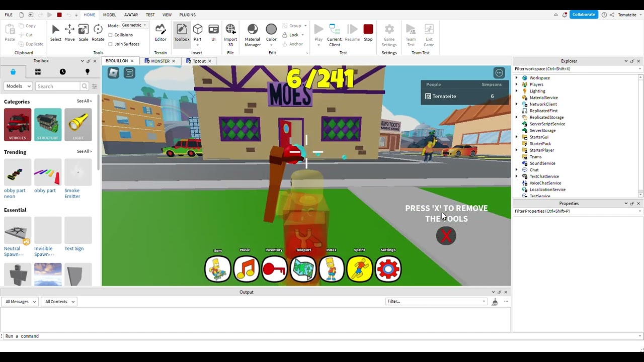Open the in-game Inventory key button

pos(275,269)
